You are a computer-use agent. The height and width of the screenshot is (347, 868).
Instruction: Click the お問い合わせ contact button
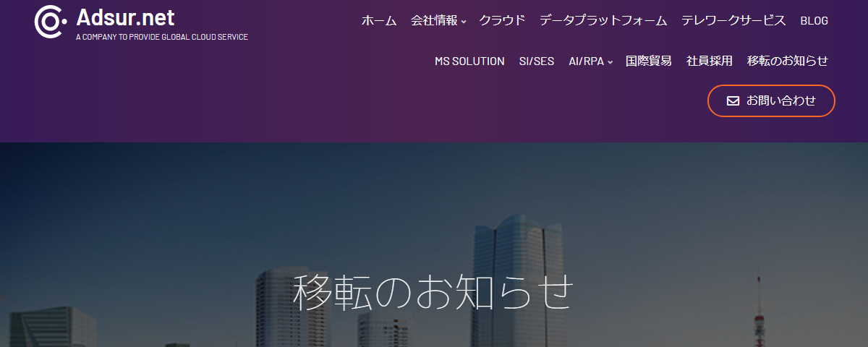771,100
